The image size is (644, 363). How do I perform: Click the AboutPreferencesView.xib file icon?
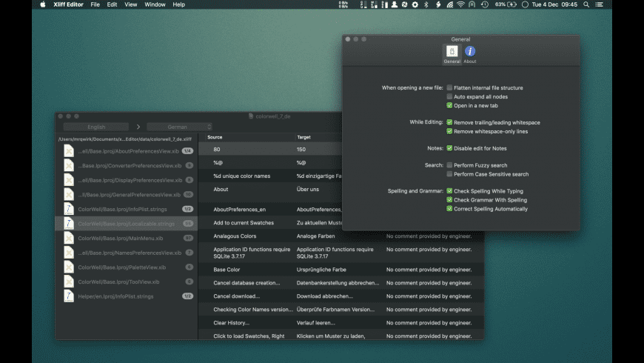(68, 151)
